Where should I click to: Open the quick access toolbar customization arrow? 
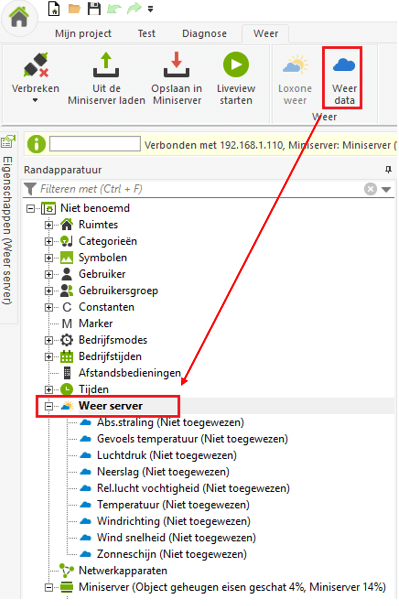150,9
